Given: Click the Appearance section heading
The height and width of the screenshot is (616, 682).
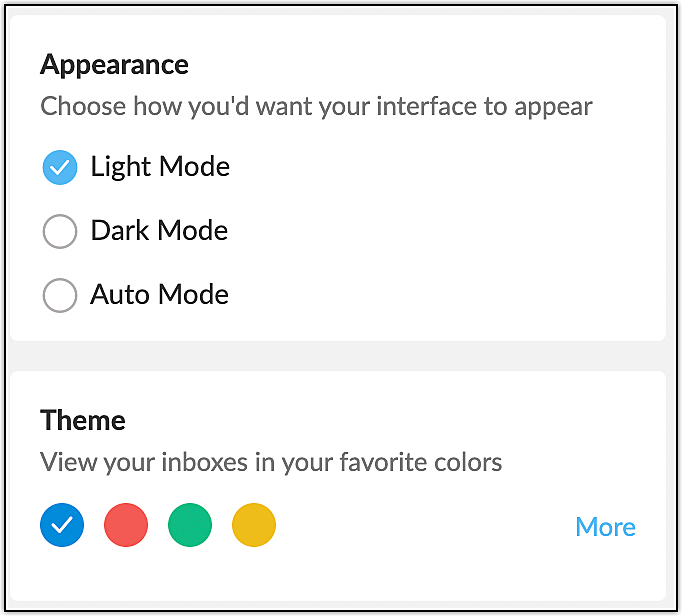Looking at the screenshot, I should point(114,65).
